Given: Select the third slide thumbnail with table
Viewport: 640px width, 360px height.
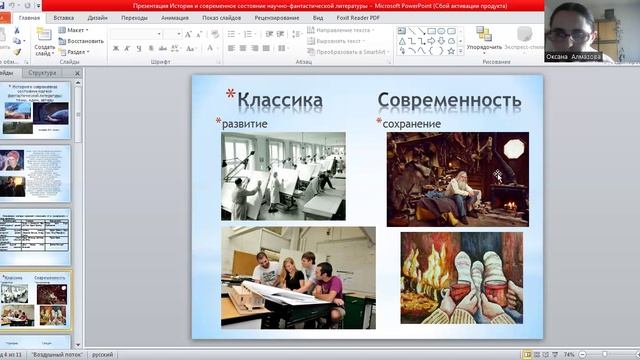Looking at the screenshot, I should coord(36,237).
